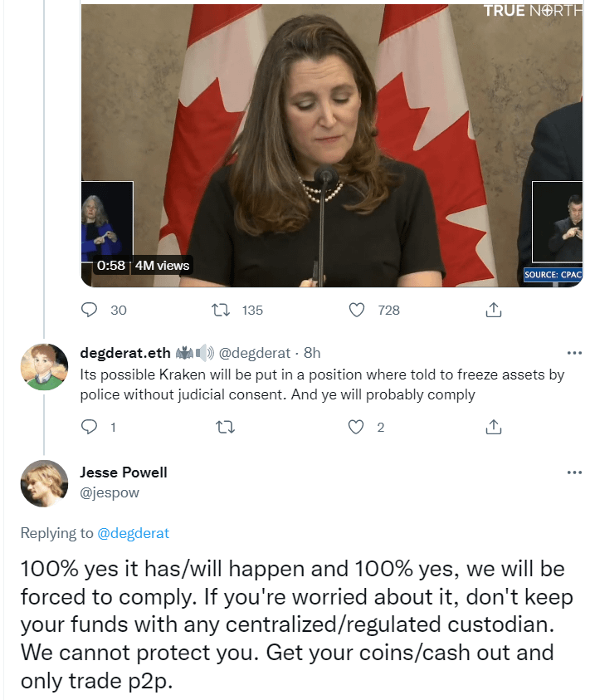Viewport: 590px width, 700px height.
Task: Open the 8h timestamp on degderat's tweet
Action: 312,353
